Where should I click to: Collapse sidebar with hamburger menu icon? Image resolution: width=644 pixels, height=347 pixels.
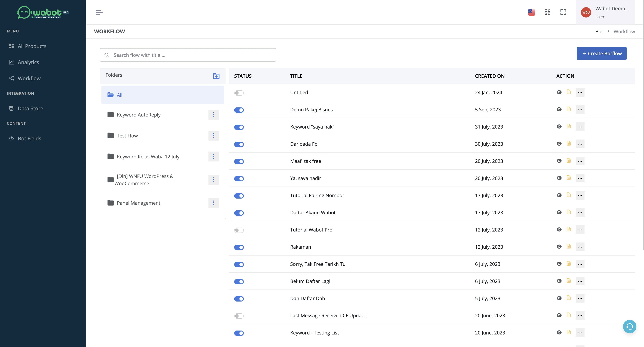(x=99, y=12)
